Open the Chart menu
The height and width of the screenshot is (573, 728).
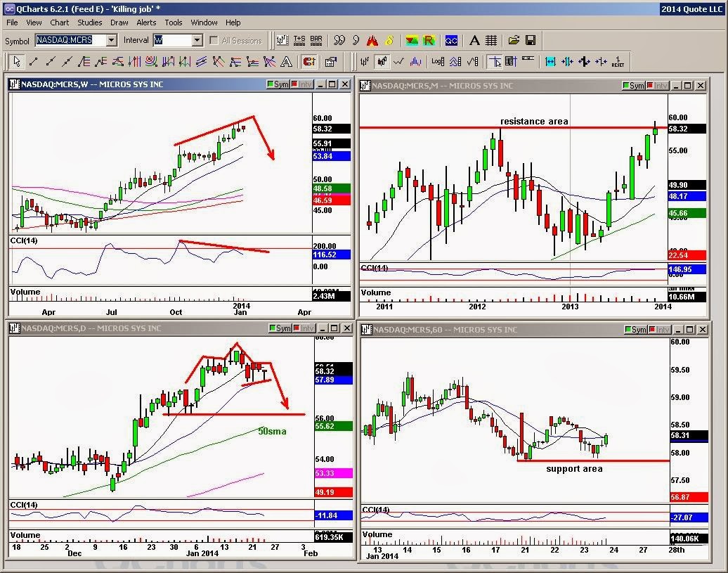click(60, 22)
